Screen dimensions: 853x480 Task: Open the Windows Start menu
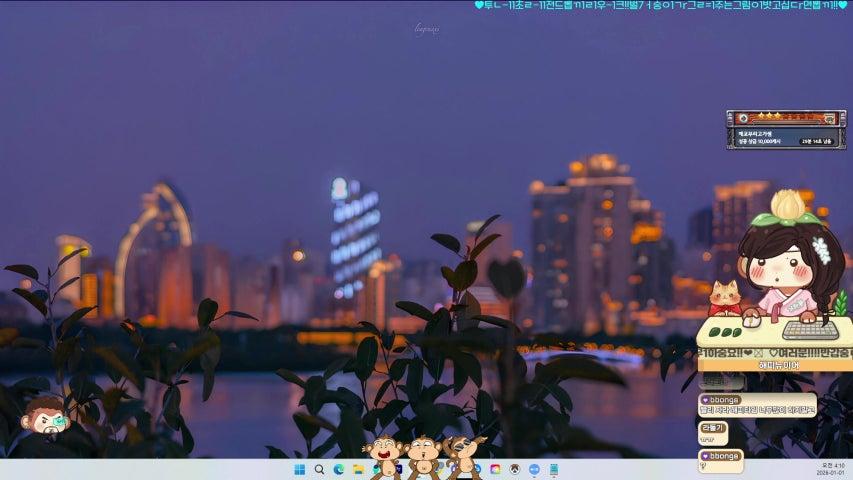299,470
